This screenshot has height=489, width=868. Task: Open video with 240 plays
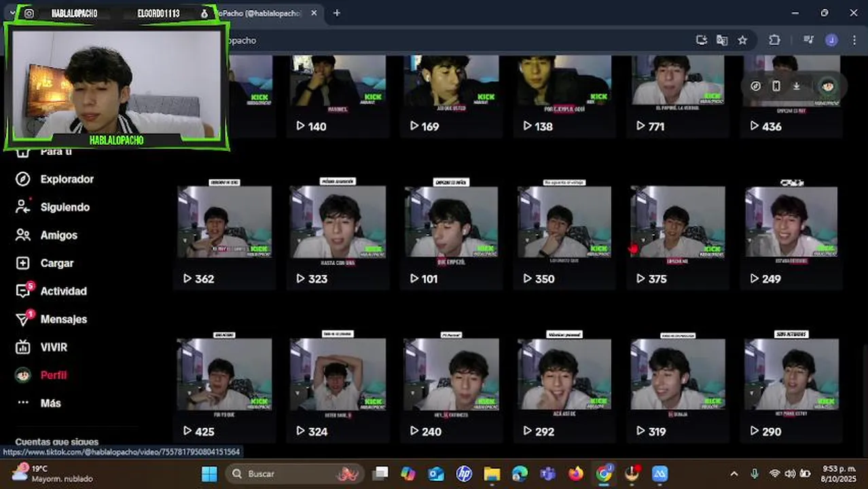click(x=452, y=388)
